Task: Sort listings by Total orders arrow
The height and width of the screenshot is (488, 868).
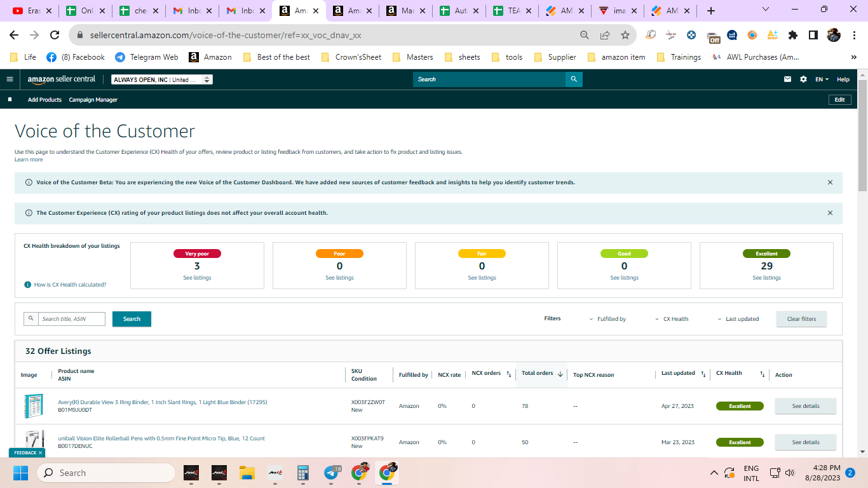Action: click(x=560, y=374)
